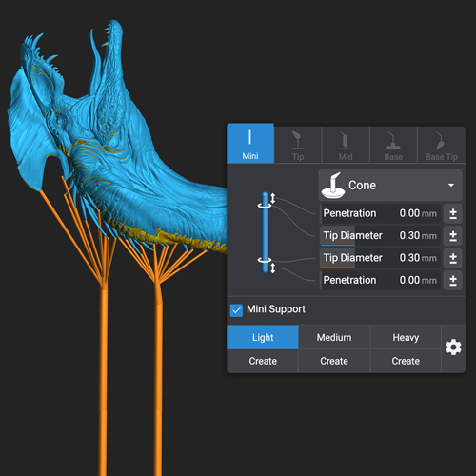Click Create under the Light preset
Image resolution: width=476 pixels, height=476 pixels.
[x=263, y=361]
